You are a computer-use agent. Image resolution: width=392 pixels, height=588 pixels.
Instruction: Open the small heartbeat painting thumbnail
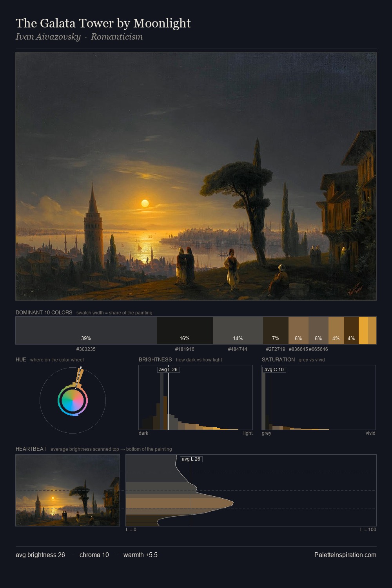(67, 490)
